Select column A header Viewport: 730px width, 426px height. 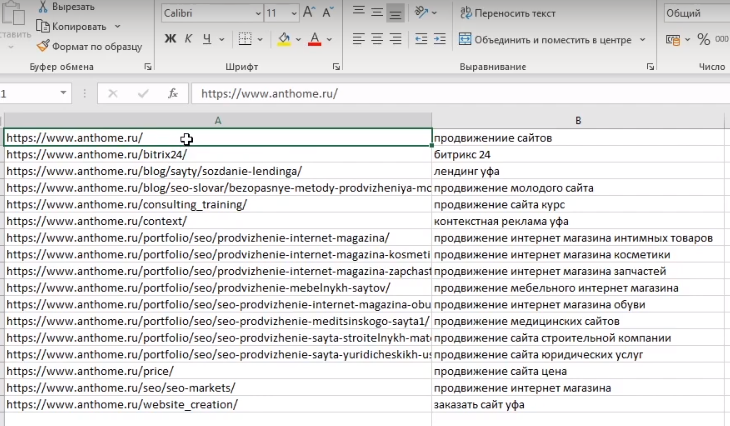click(x=218, y=121)
